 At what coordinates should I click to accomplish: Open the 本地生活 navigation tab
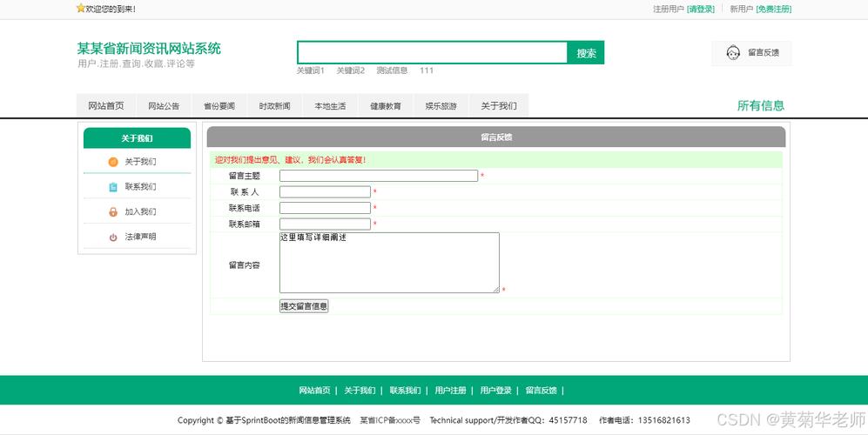point(330,106)
